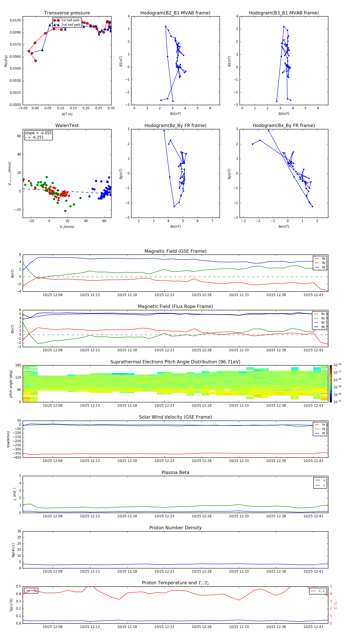The height and width of the screenshot is (644, 351).
Task: Click the Bz(nT) x-axis label of FR hodogram
Action: tap(175, 227)
